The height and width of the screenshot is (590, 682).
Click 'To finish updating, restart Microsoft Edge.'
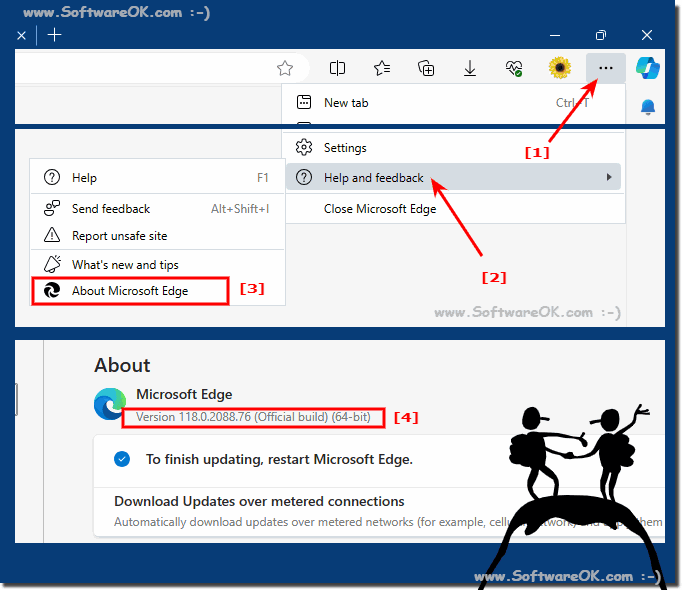coord(279,459)
